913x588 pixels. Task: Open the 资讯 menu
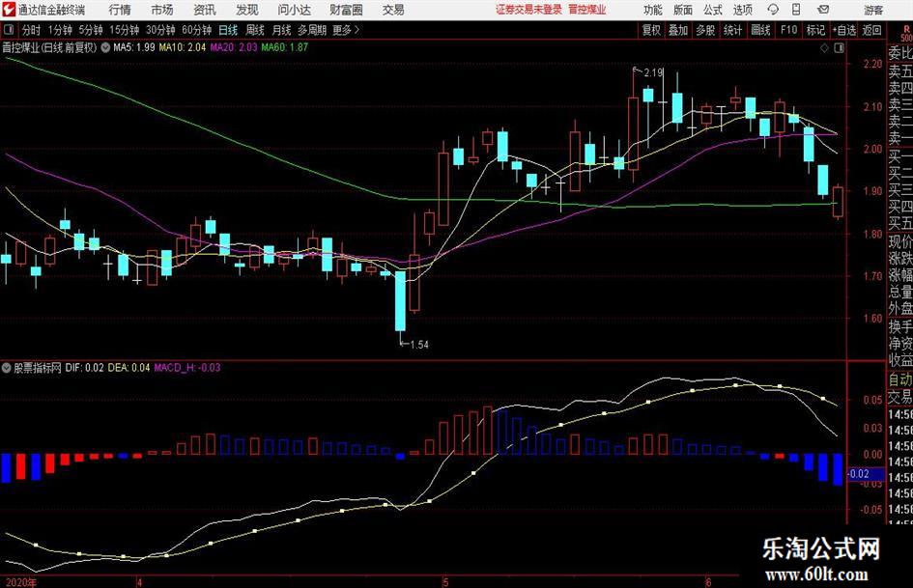coord(205,10)
